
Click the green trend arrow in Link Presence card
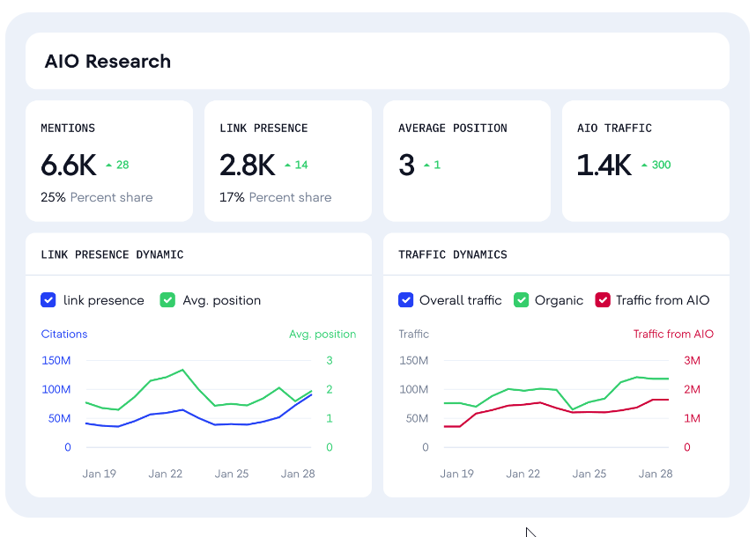[287, 165]
